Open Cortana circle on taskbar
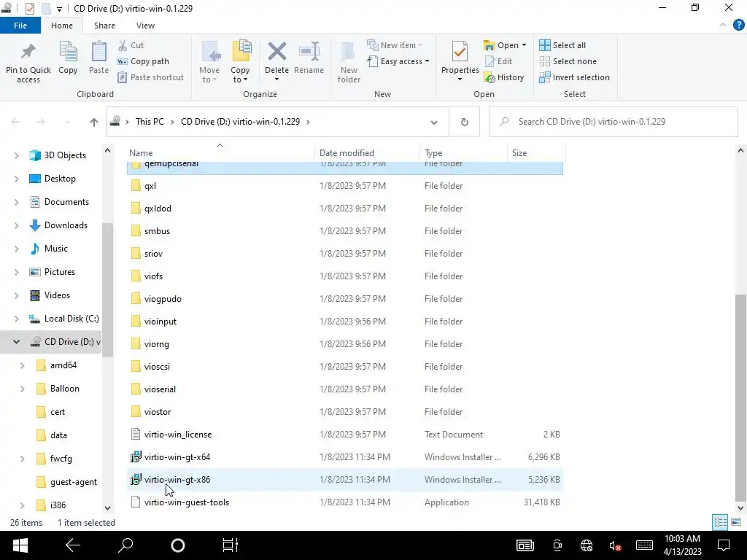Viewport: 747px width, 560px height. coord(178,545)
